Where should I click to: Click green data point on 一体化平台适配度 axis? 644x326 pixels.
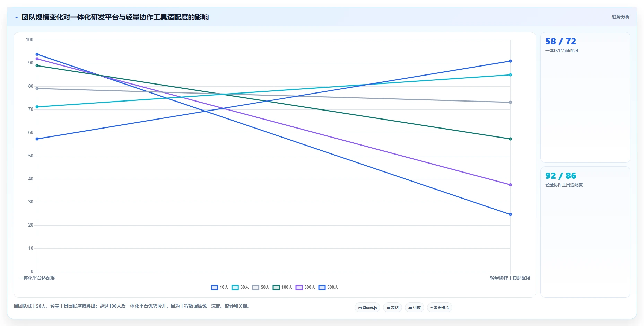(37, 66)
